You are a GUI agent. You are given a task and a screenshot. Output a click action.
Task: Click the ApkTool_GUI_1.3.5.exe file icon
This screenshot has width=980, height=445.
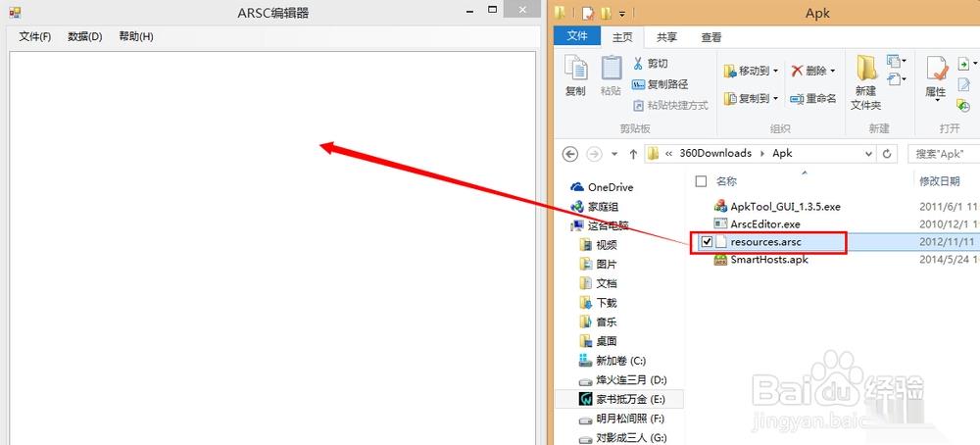pos(720,206)
